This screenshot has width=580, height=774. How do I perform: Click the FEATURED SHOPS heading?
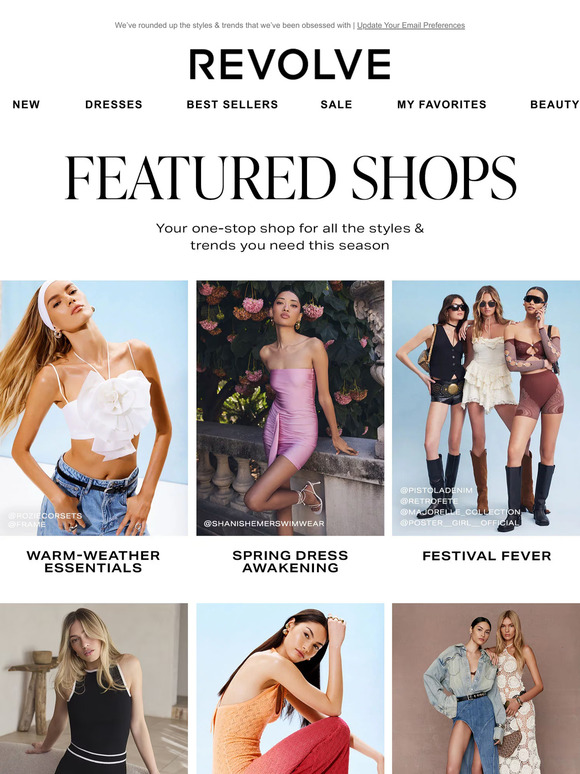click(291, 178)
